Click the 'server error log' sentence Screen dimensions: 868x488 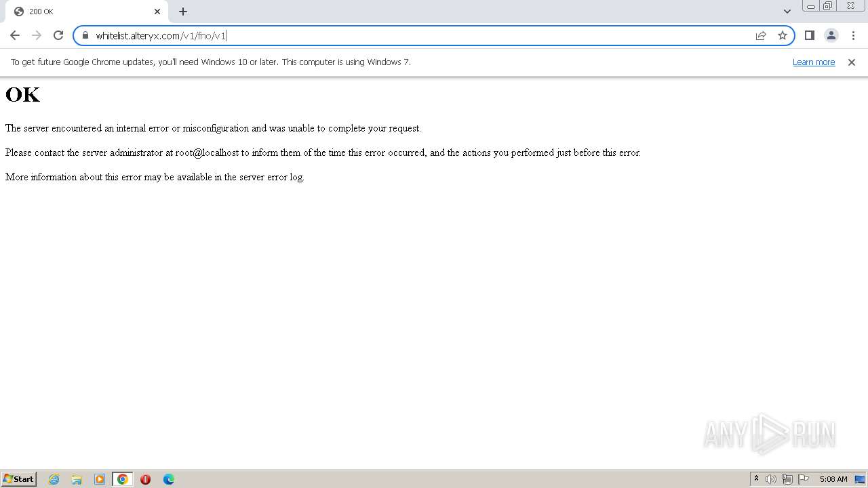155,177
